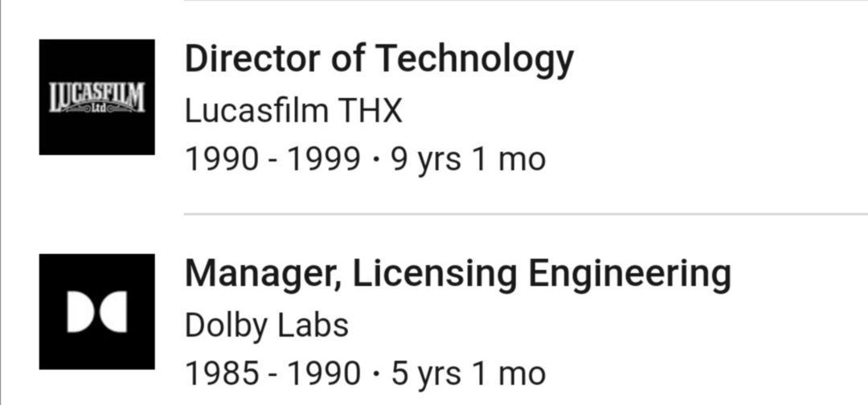Screen dimensions: 868x405
Task: Click the "Ltd" text inside Lucasfilm logo
Action: tap(97, 108)
